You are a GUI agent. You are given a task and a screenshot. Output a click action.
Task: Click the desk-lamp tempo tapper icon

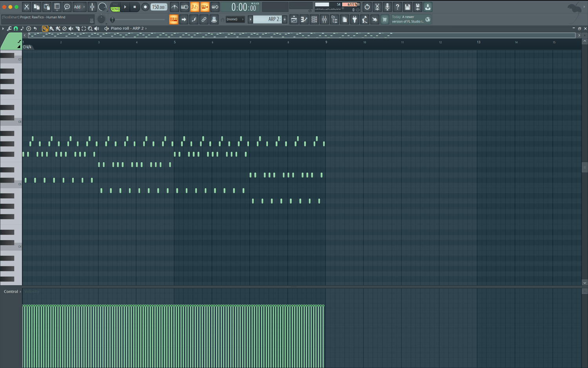(x=365, y=20)
